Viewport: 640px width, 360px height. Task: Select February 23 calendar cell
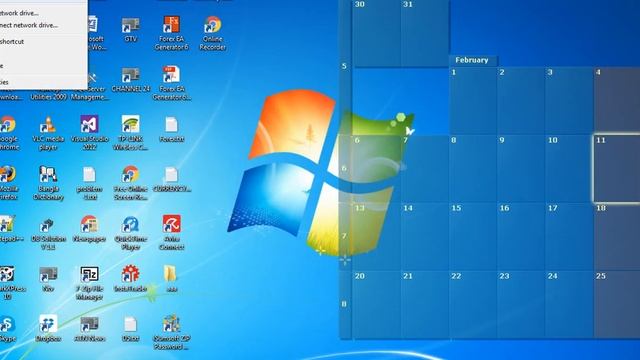click(521, 304)
